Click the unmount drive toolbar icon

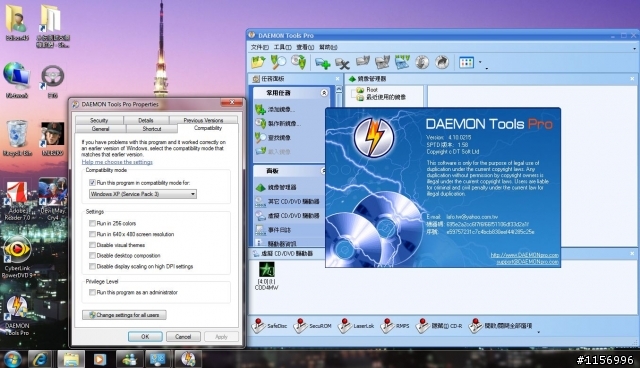click(382, 62)
